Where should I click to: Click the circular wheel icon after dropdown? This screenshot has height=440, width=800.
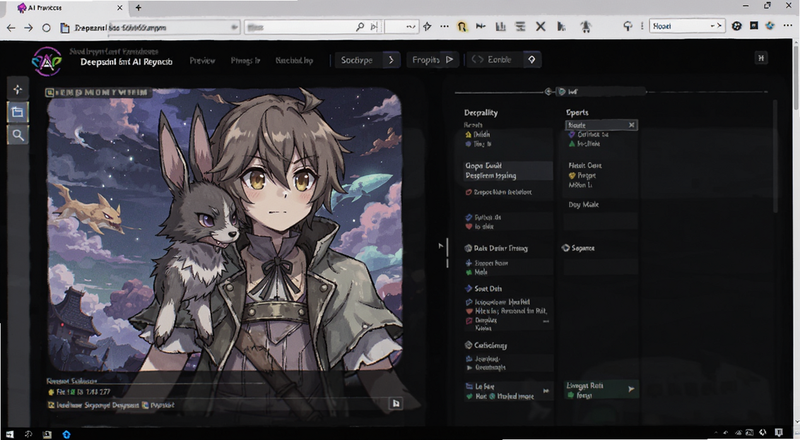[736, 26]
